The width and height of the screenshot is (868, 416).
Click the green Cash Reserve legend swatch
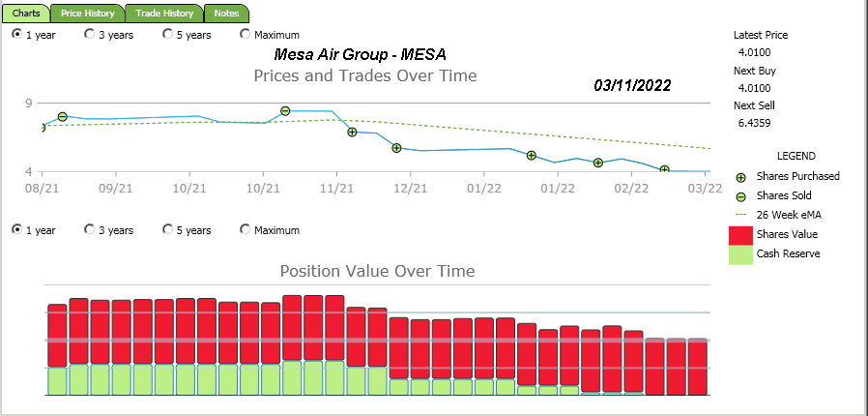(x=740, y=254)
